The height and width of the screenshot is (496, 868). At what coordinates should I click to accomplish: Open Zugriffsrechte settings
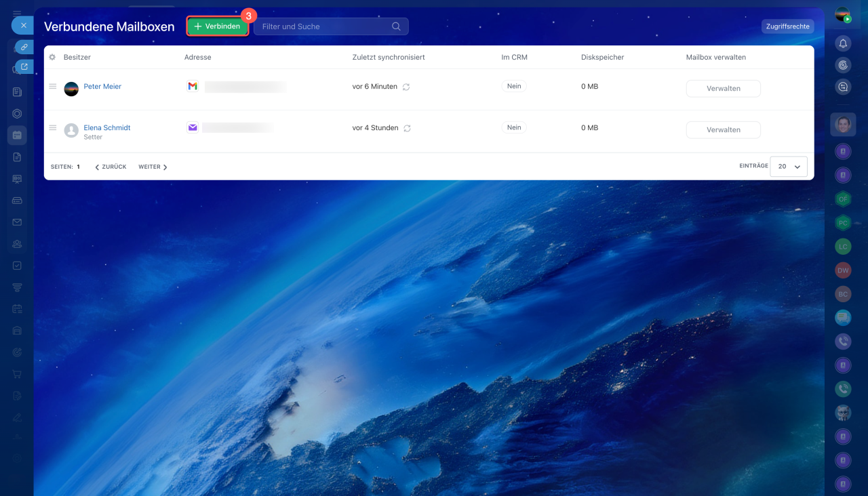[787, 26]
